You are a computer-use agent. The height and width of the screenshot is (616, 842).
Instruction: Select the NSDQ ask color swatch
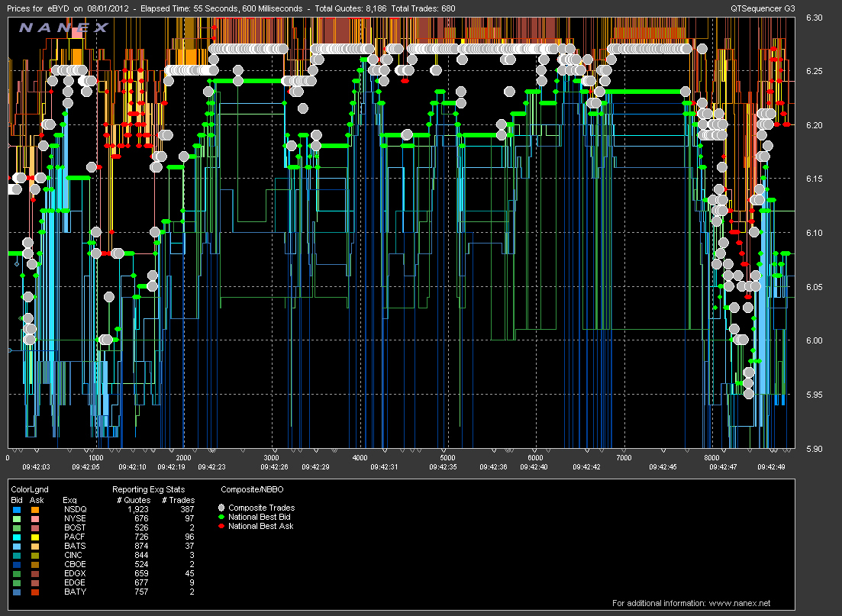click(35, 510)
